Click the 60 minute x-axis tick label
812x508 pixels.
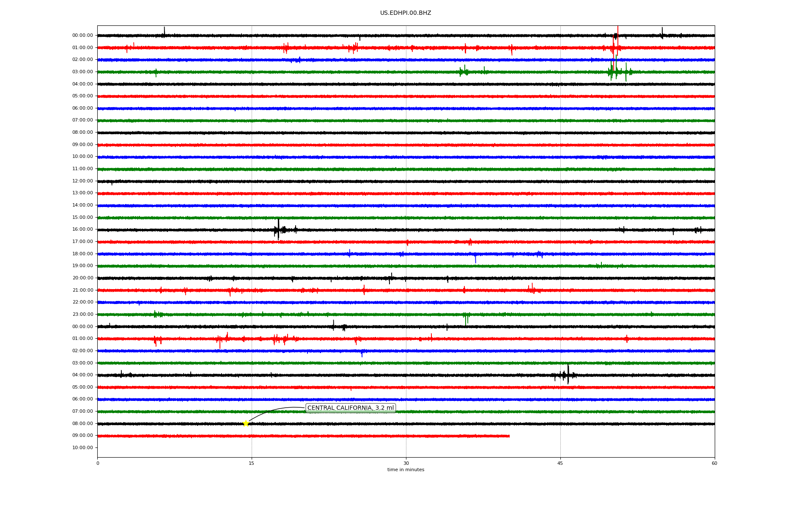tap(714, 463)
